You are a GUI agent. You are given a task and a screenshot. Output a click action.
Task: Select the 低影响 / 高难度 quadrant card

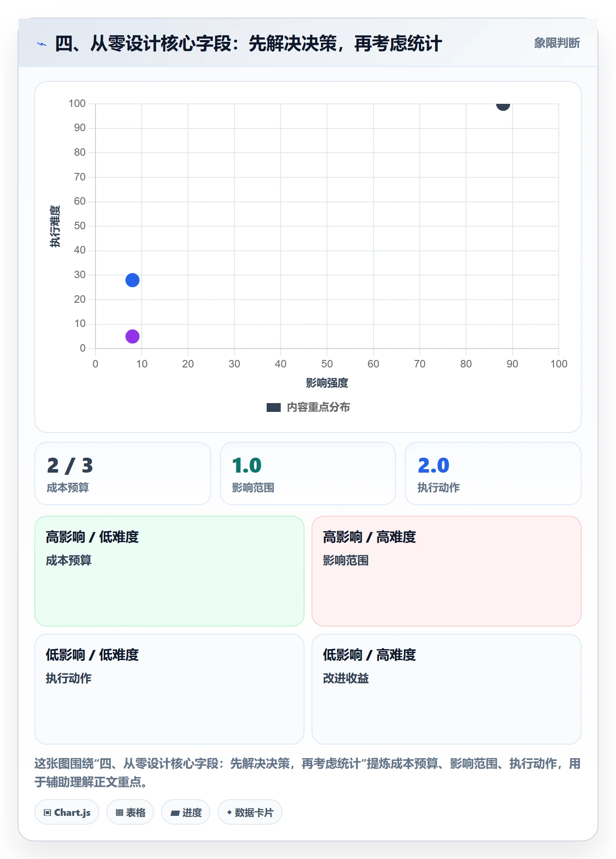pos(447,689)
